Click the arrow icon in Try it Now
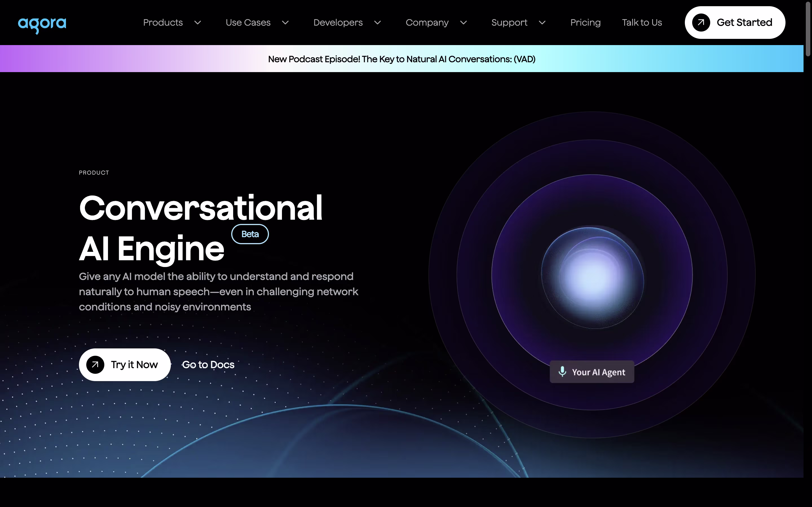 tap(95, 364)
